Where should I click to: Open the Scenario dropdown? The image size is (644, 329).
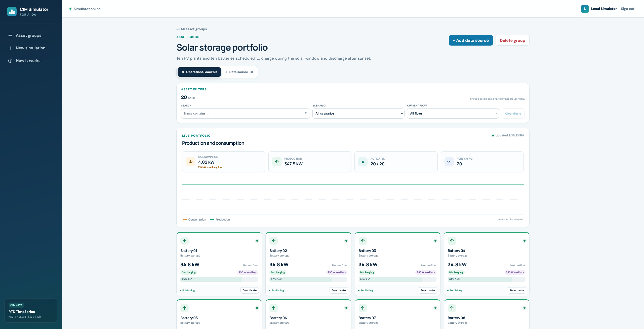[358, 114]
